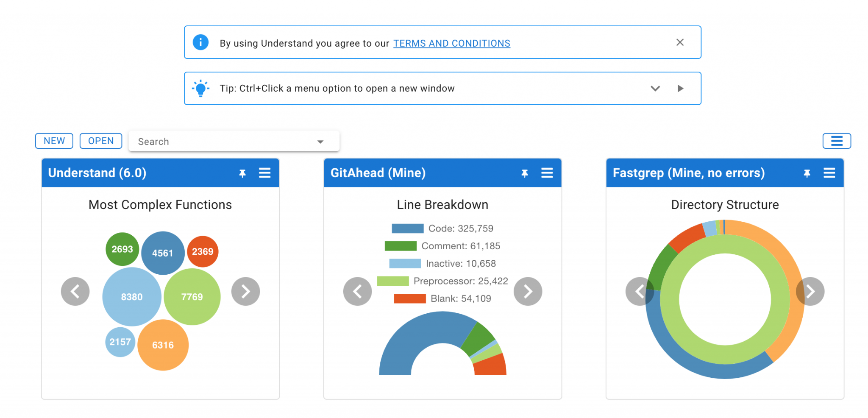
Task: Create a project with the NEW button
Action: click(x=54, y=141)
